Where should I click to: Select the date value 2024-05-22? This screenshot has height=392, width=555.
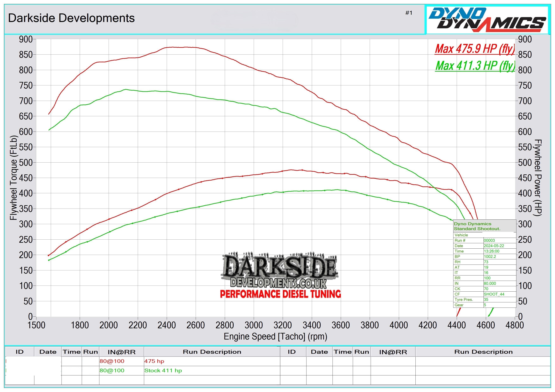pyautogui.click(x=494, y=246)
